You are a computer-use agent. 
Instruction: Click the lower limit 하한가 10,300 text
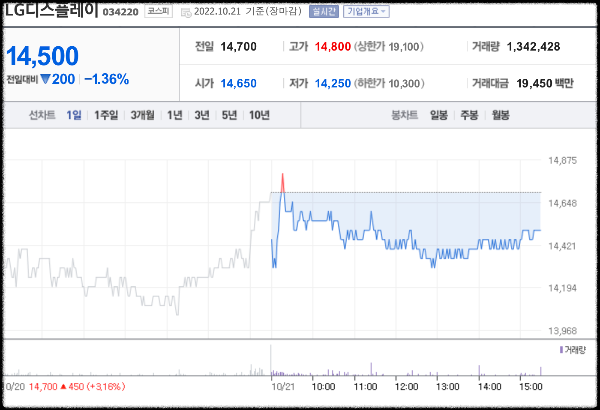pos(389,83)
